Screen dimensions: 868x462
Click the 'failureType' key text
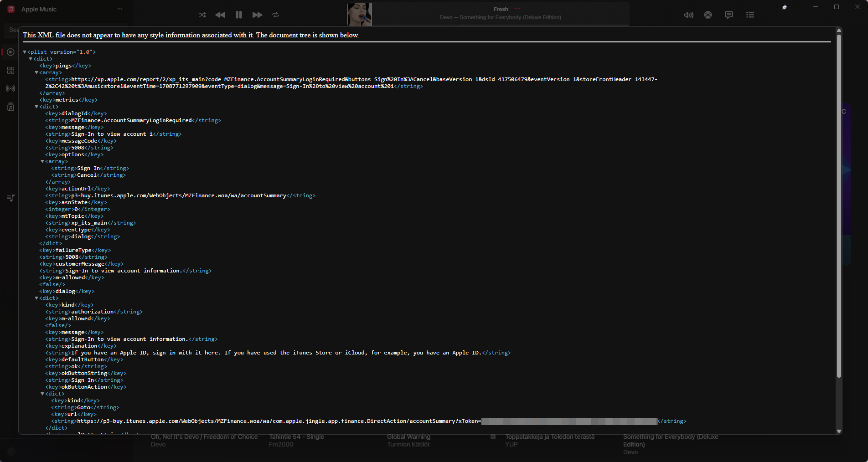[73, 250]
